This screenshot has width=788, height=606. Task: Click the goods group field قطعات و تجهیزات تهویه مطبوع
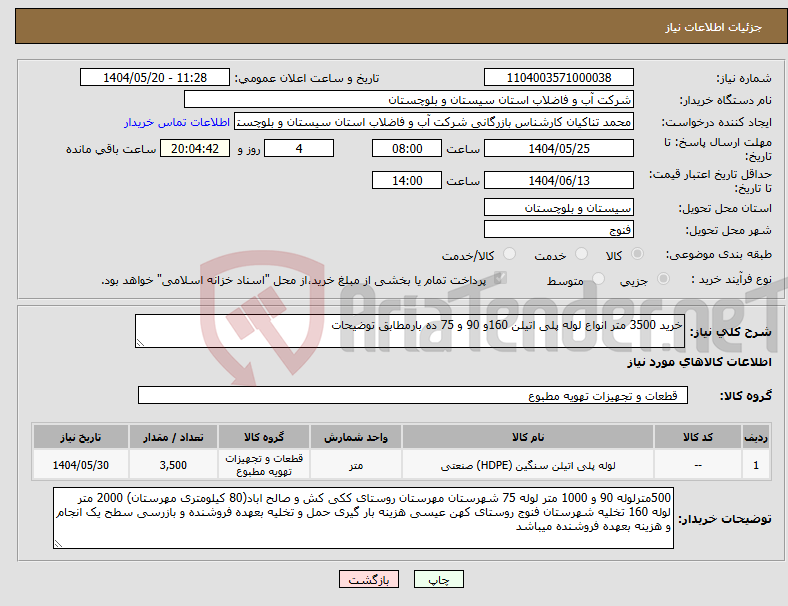413,395
